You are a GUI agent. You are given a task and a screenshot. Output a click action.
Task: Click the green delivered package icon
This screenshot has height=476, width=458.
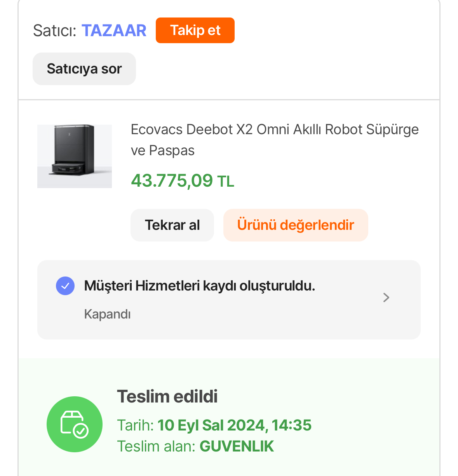(x=75, y=424)
